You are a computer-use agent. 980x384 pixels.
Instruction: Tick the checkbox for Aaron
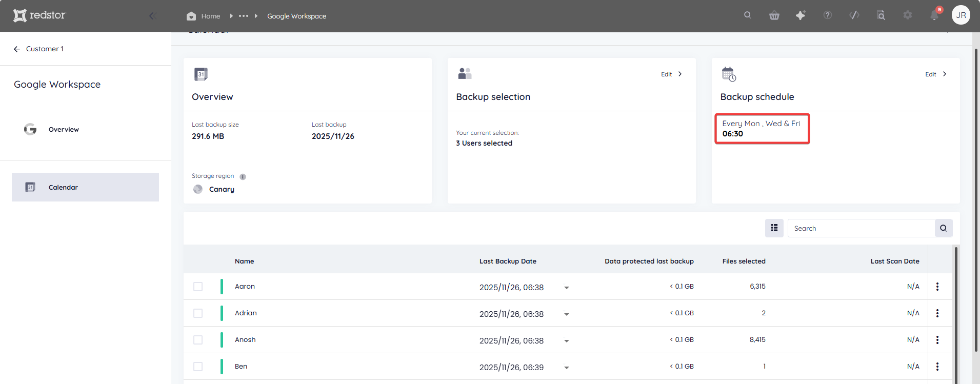pos(198,287)
